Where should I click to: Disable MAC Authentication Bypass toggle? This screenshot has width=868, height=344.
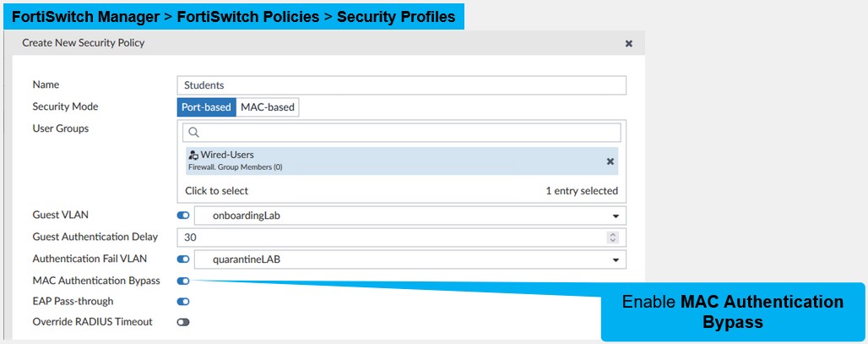point(183,281)
